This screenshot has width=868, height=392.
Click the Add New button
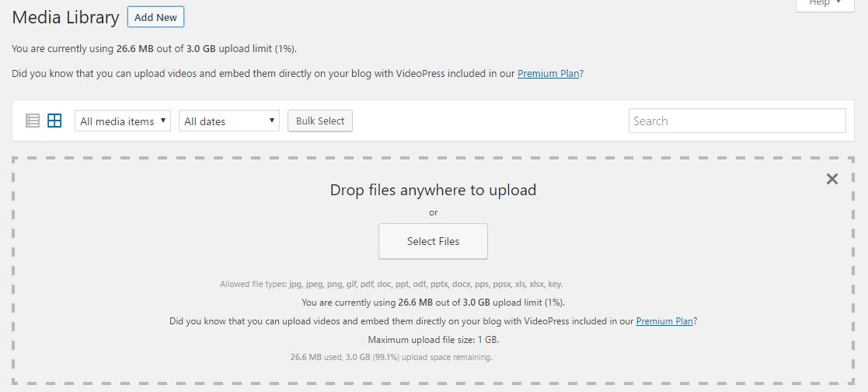[155, 17]
